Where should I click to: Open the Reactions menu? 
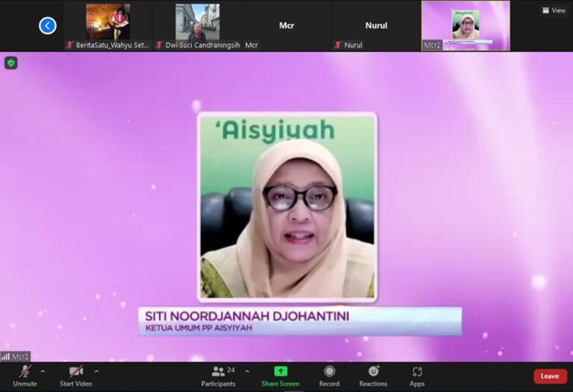point(373,376)
